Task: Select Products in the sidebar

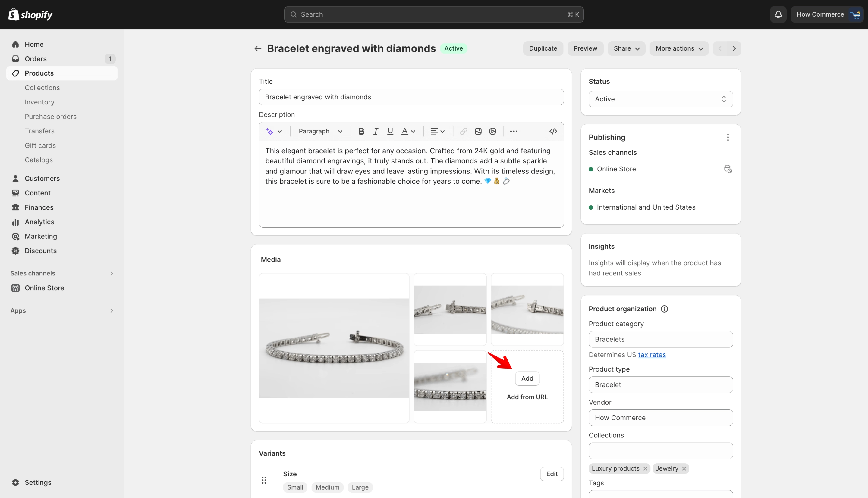Action: (62, 73)
